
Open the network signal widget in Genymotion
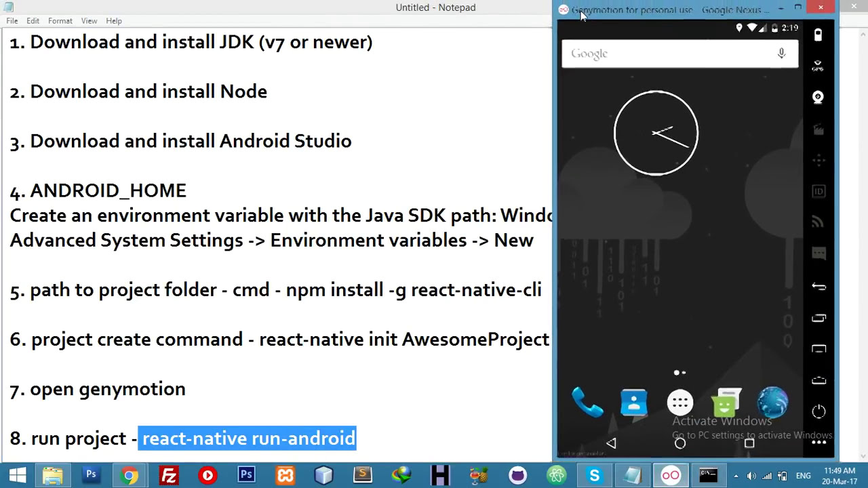[818, 222]
